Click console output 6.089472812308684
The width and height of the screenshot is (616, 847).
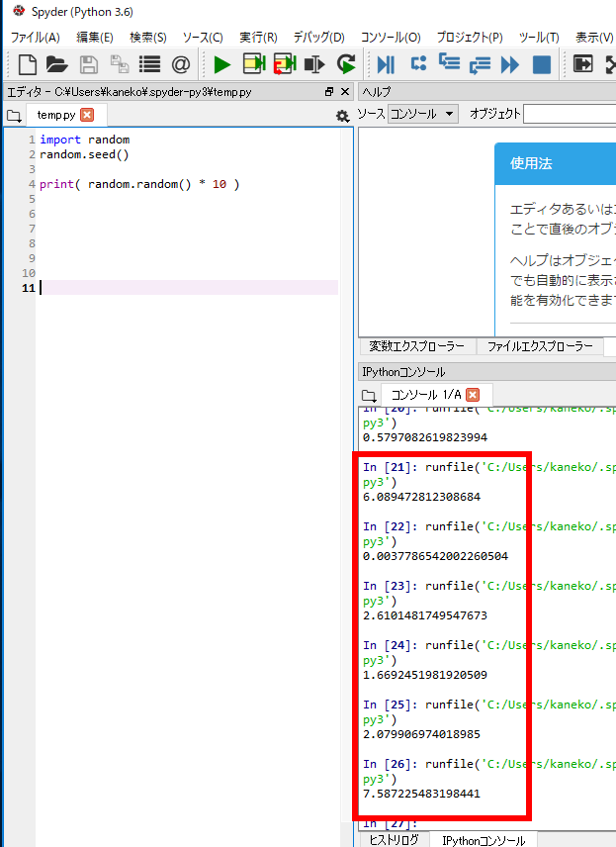tap(421, 497)
